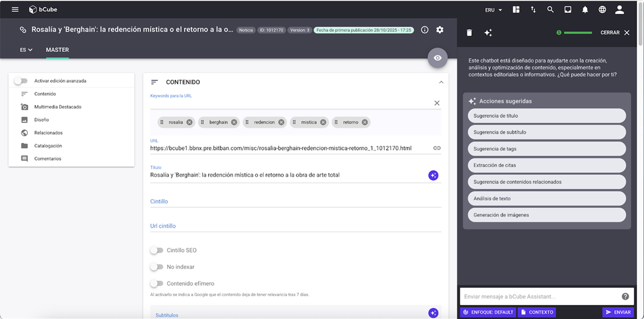Viewport: 644px width, 319px height.
Task: Click the help question mark in chat input
Action: pos(625,296)
